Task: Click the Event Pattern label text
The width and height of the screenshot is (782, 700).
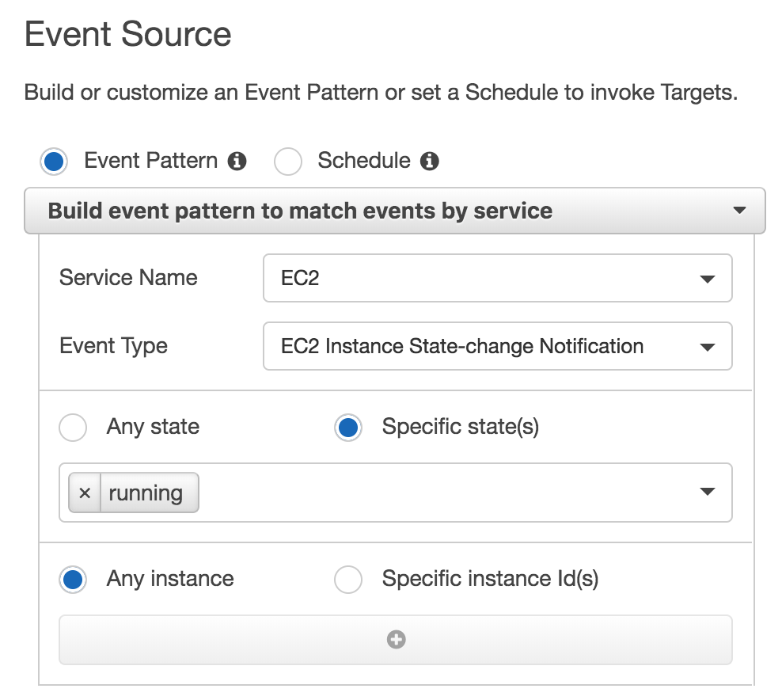Action: 150,162
